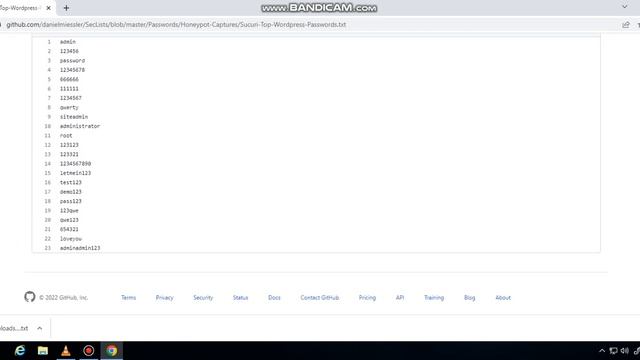Image resolution: width=640 pixels, height=360 pixels.
Task: Open File Explorer from taskbar
Action: click(x=42, y=350)
